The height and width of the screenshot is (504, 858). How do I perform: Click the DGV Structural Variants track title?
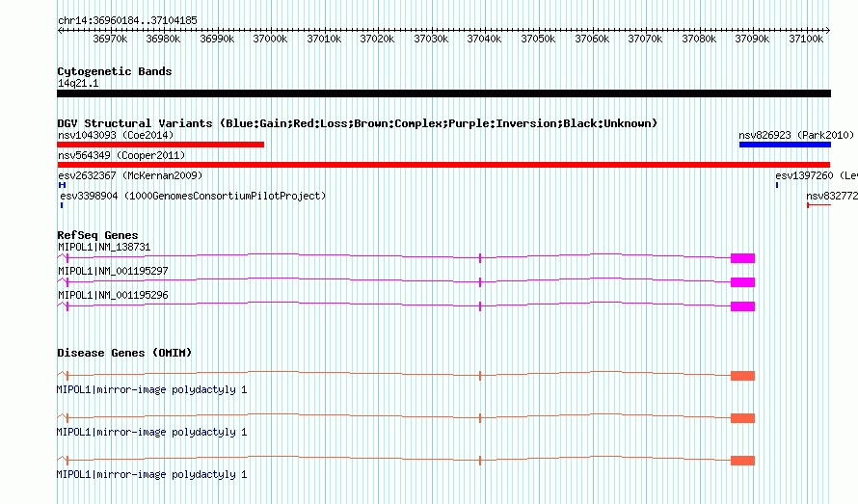click(358, 123)
